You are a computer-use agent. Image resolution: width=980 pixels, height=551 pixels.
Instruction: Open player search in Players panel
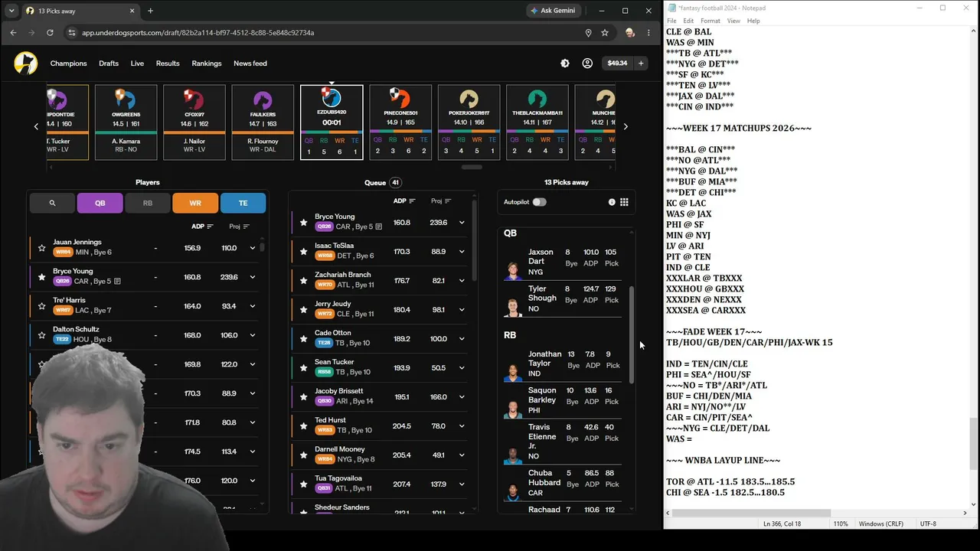(52, 203)
